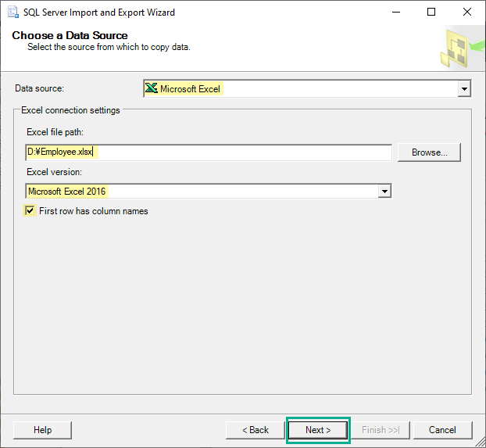Uncheck First row has column names
Image resolution: width=486 pixels, height=448 pixels.
[30, 211]
